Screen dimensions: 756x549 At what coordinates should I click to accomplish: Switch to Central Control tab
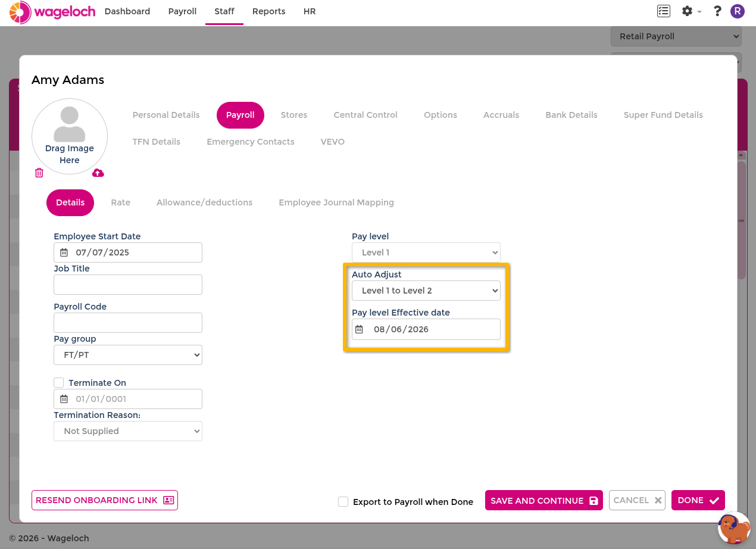(365, 115)
